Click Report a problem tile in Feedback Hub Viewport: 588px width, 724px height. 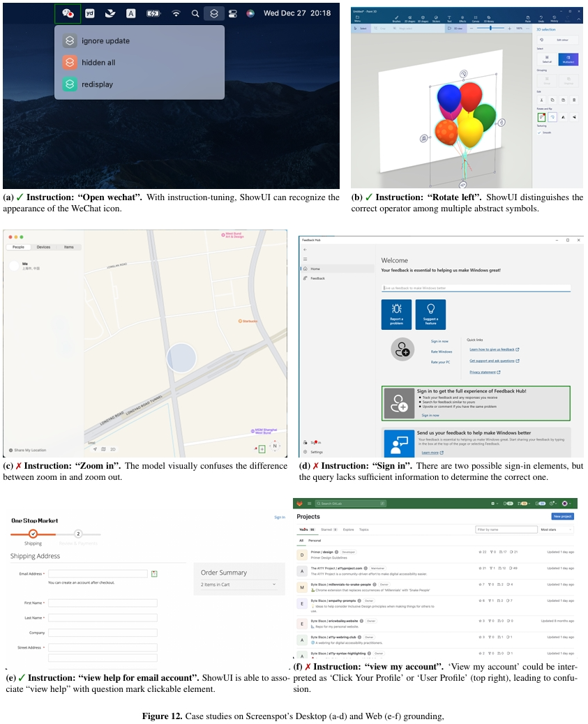point(396,315)
